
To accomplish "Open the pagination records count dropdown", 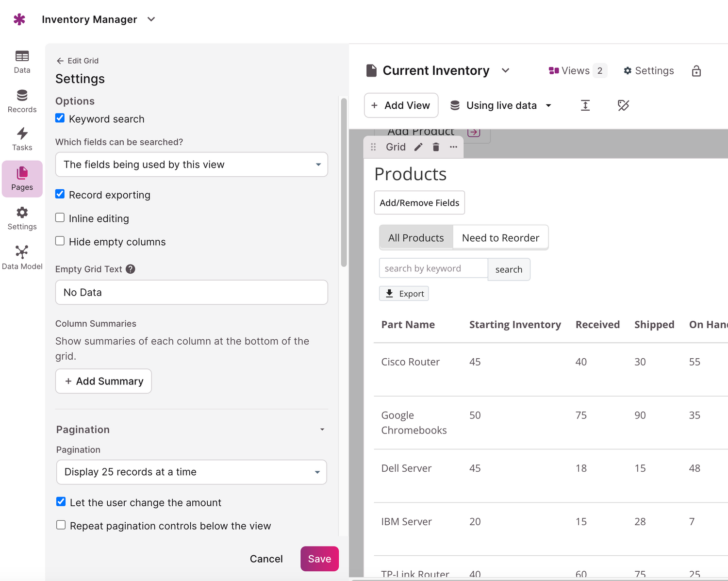I will (191, 472).
